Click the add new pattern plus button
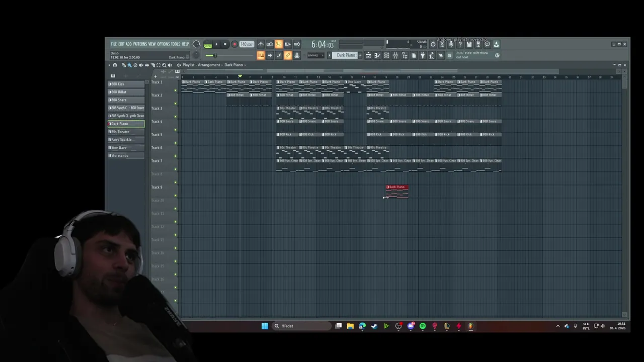The image size is (644, 362). click(360, 55)
